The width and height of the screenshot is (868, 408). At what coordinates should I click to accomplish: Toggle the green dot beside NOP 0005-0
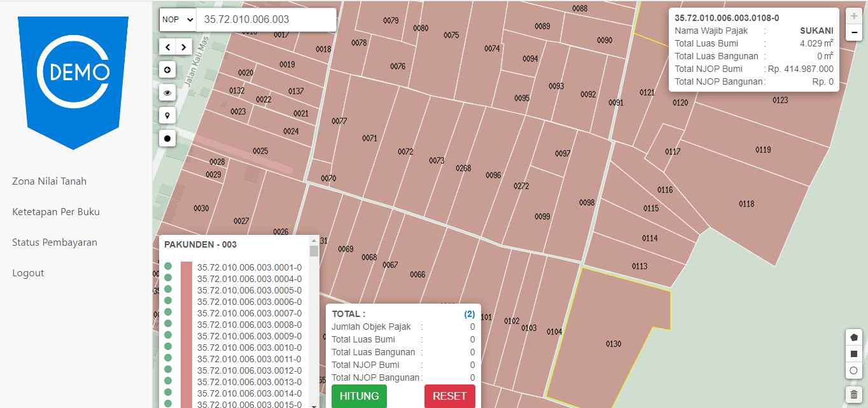pyautogui.click(x=167, y=290)
